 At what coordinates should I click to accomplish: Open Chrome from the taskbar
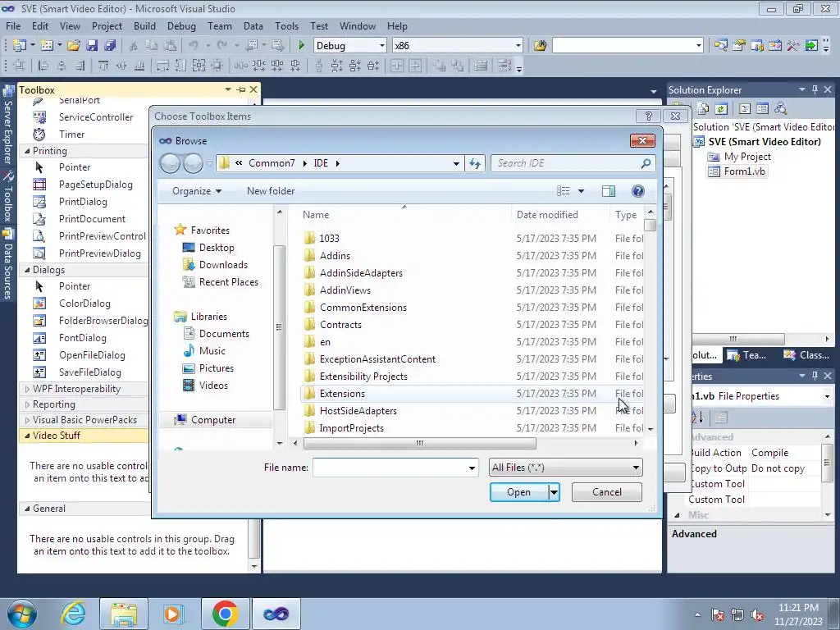point(225,614)
